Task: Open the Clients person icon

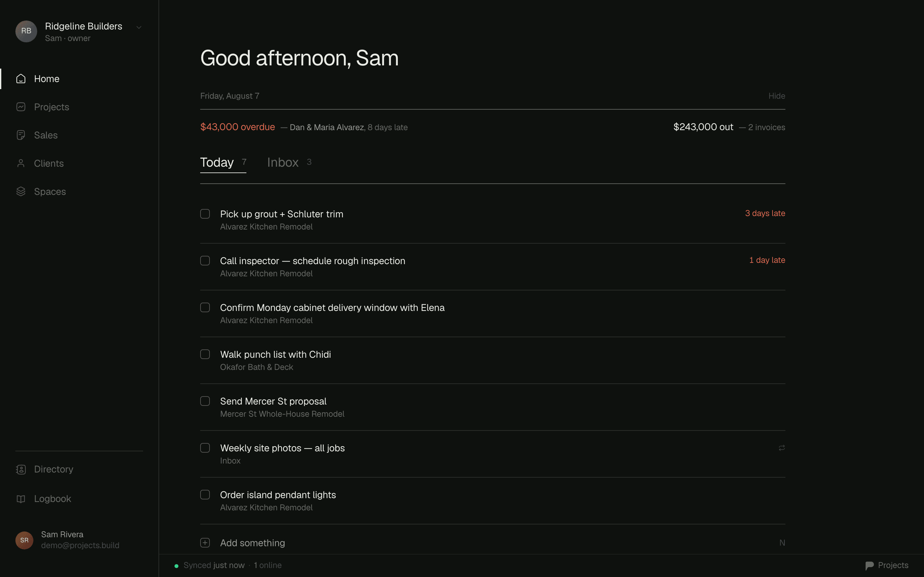Action: (x=21, y=163)
